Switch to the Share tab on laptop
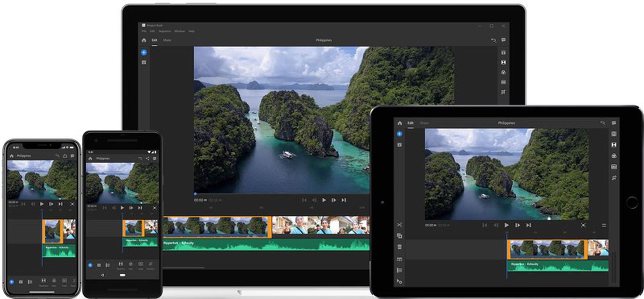 [167, 40]
